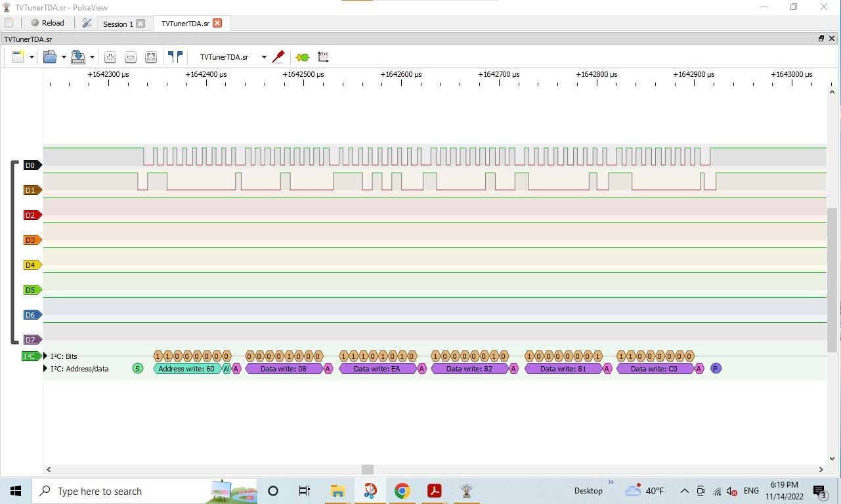This screenshot has height=504, width=841.
Task: Select the TVTunerTDA.sr tab
Action: (x=184, y=24)
